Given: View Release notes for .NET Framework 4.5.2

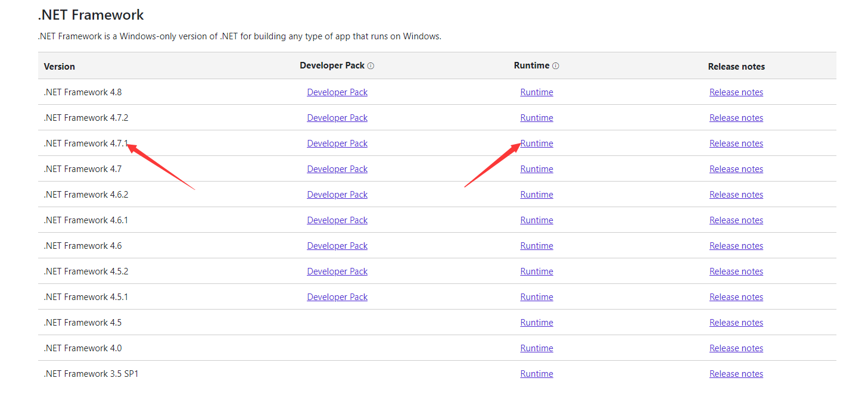Looking at the screenshot, I should [736, 271].
